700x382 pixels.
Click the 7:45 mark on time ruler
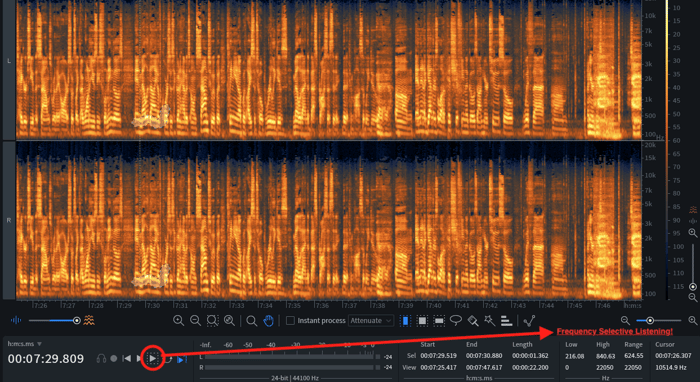575,305
